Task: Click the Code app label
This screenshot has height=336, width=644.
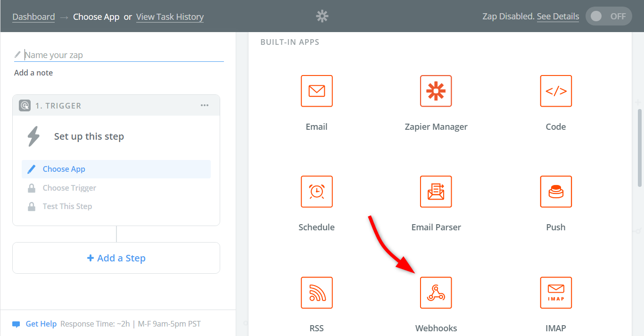Action: tap(556, 127)
